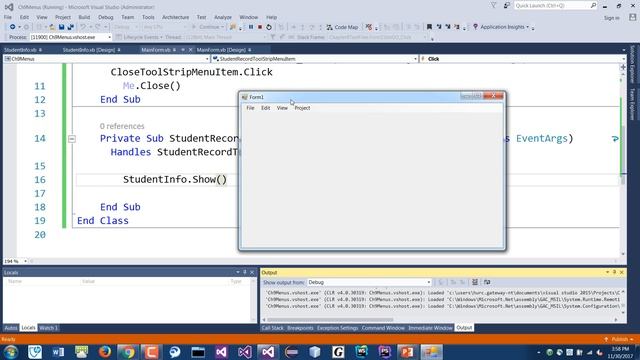Click the feedback icon beside Quick Launch
The image size is (640, 360).
click(507, 6)
